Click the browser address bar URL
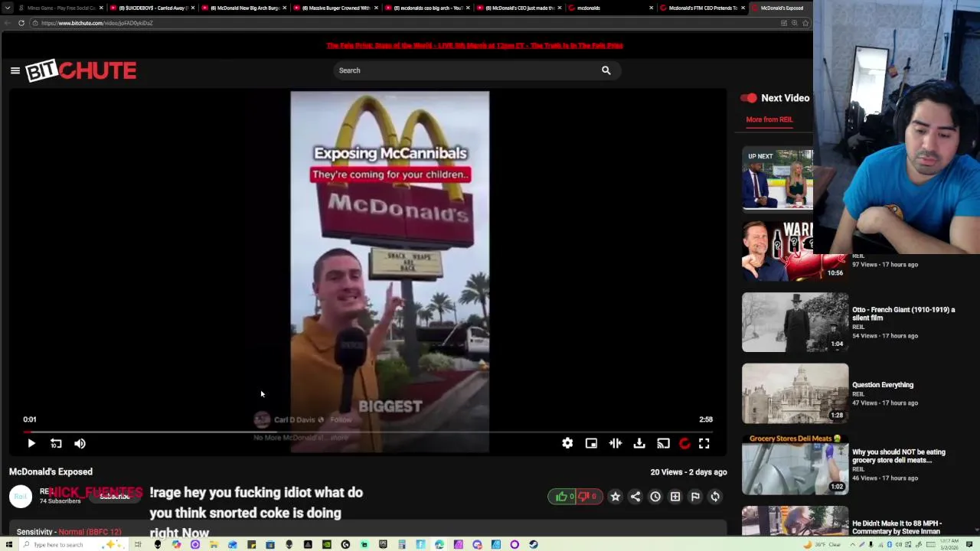 pos(97,23)
